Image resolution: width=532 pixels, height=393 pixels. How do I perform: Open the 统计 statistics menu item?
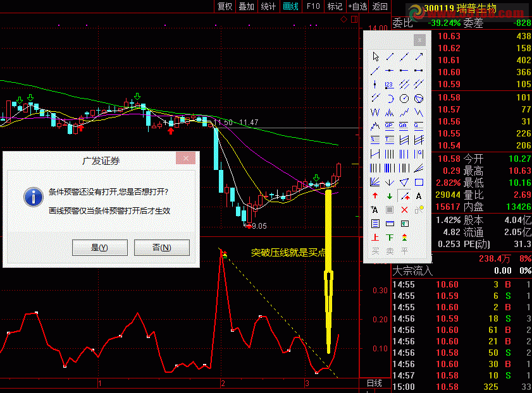268,6
